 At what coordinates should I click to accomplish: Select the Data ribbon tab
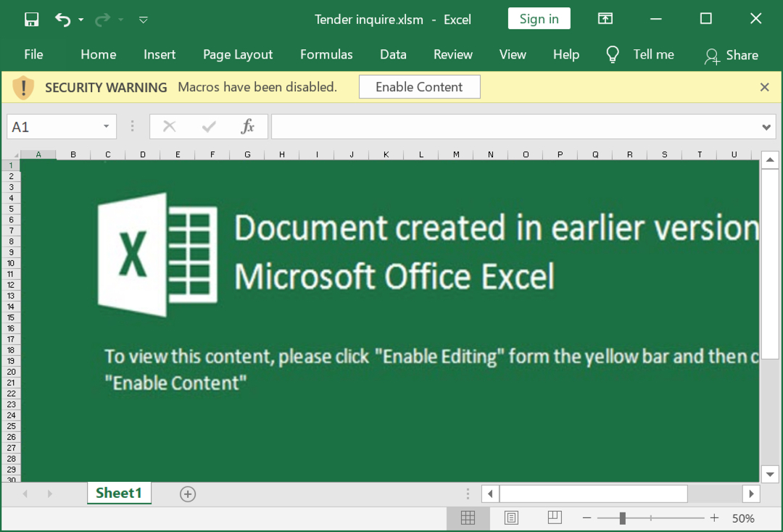pos(393,54)
